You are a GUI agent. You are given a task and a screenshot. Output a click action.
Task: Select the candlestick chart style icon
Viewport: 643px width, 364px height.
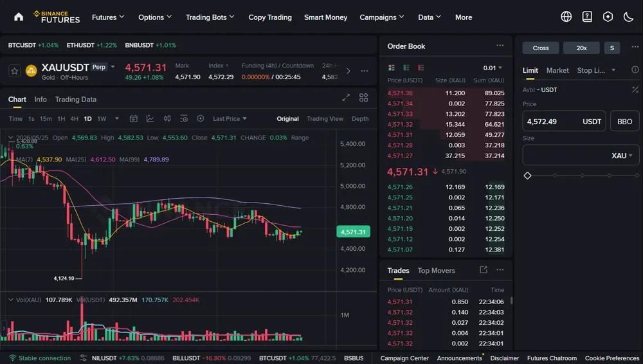coord(167,118)
